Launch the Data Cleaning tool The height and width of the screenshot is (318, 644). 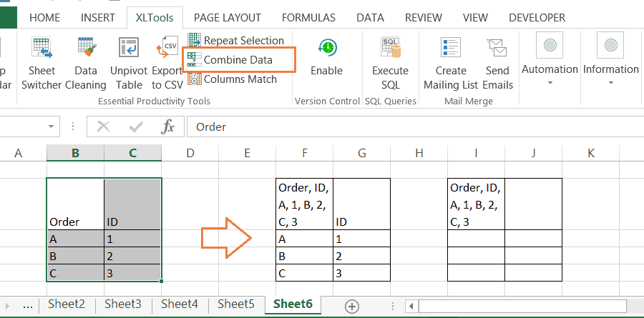pyautogui.click(x=86, y=62)
